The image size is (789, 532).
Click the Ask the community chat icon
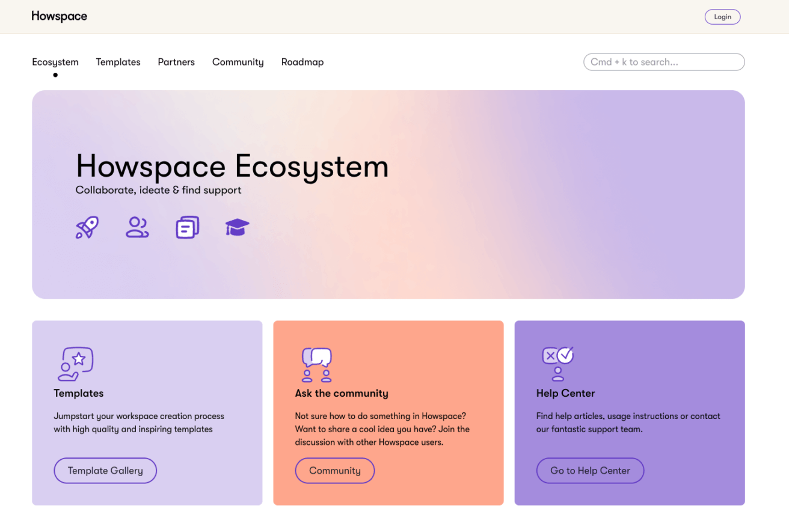317,365
